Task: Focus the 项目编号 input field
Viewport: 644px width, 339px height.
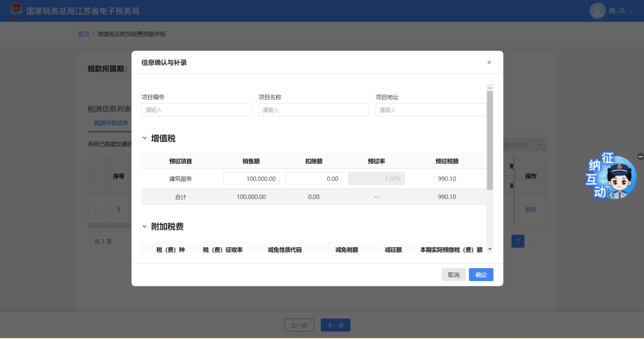Action: point(197,110)
